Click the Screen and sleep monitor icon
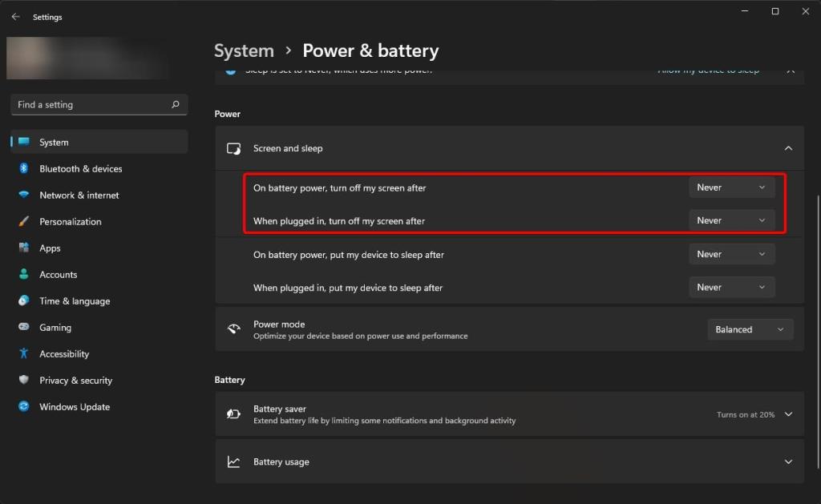 coord(233,148)
